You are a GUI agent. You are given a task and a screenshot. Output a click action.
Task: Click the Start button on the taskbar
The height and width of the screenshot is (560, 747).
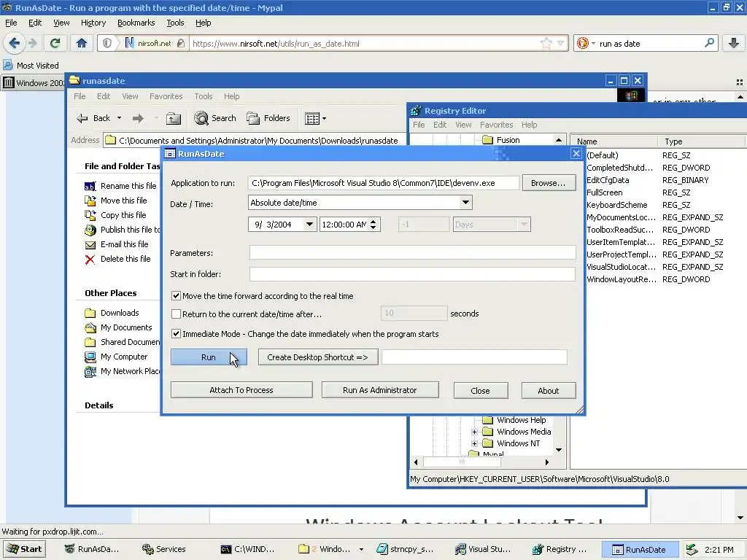[x=25, y=549]
